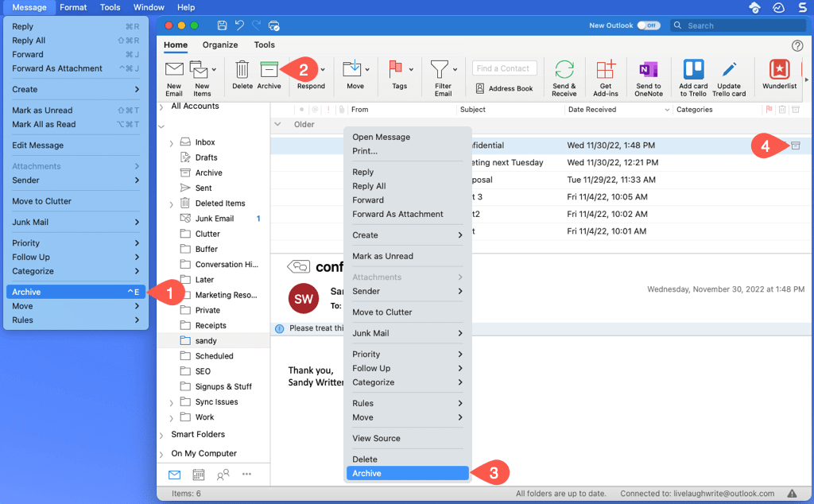This screenshot has height=504, width=814.
Task: Click the Find a Contact field
Action: tap(504, 68)
